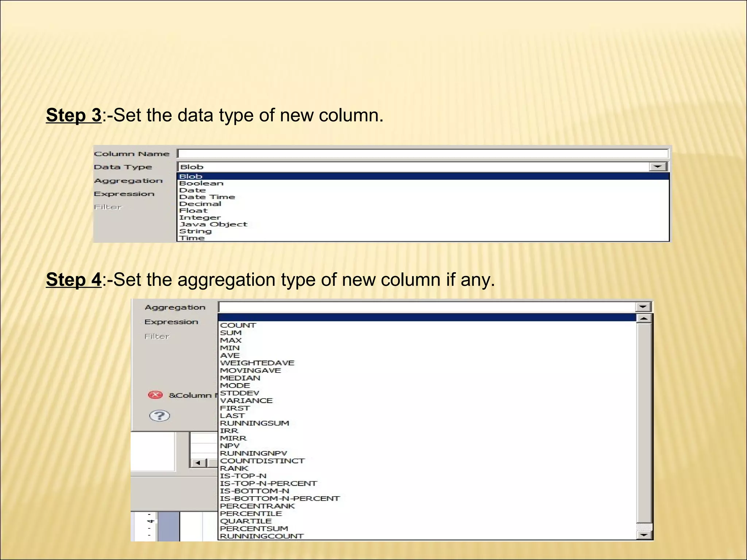Choose MAX aggregation

pyautogui.click(x=427, y=340)
